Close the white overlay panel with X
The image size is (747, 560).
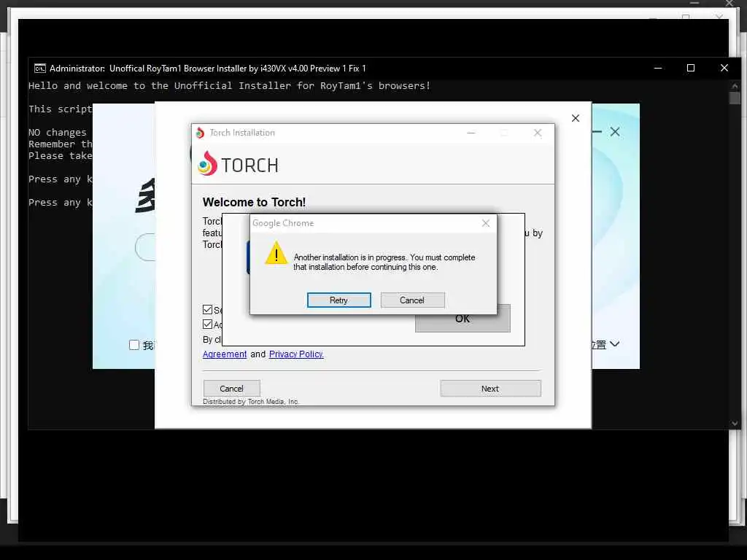pos(576,118)
